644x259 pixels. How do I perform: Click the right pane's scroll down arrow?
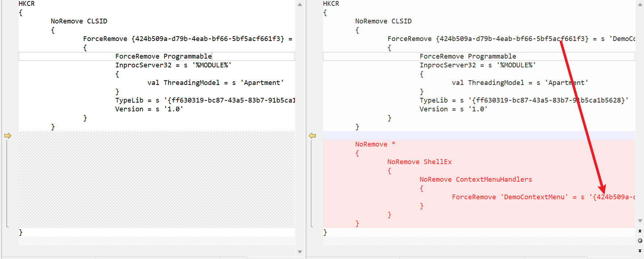pos(640,221)
